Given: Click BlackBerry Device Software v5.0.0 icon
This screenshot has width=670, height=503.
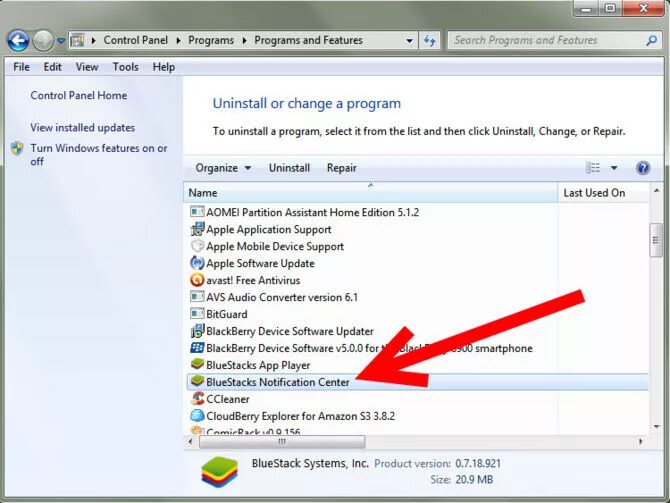Looking at the screenshot, I should [x=197, y=348].
